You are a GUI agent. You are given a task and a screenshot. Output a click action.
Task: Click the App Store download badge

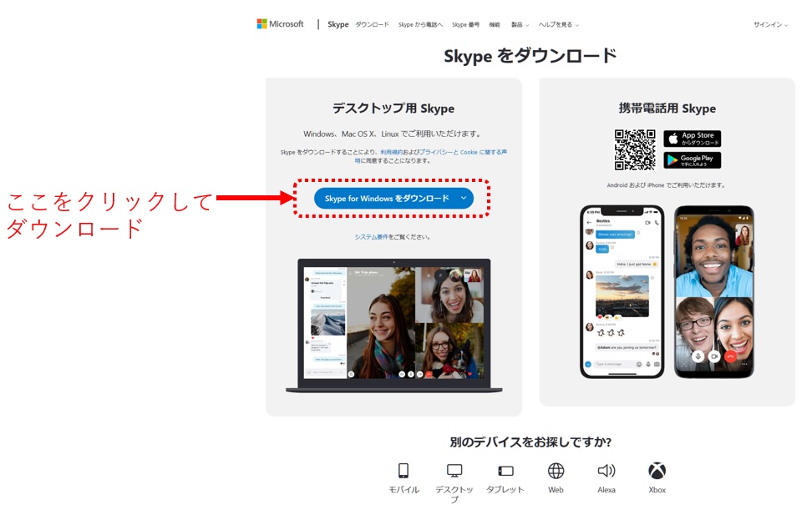click(692, 139)
